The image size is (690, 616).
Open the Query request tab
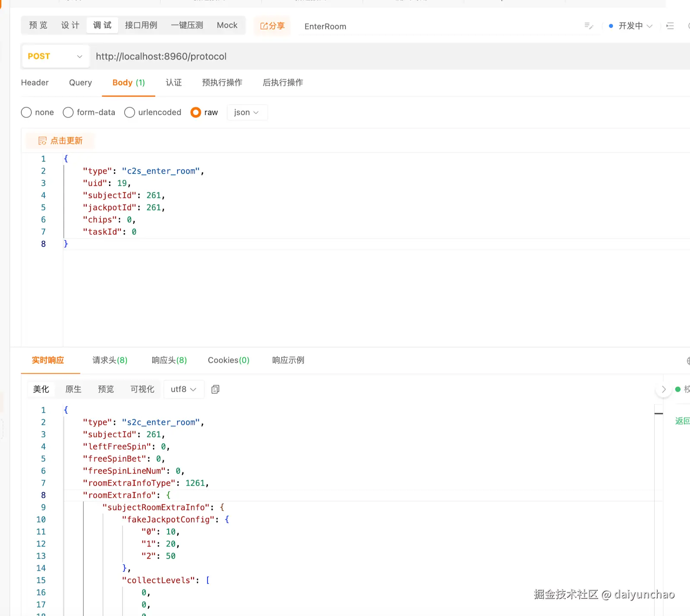(x=81, y=82)
